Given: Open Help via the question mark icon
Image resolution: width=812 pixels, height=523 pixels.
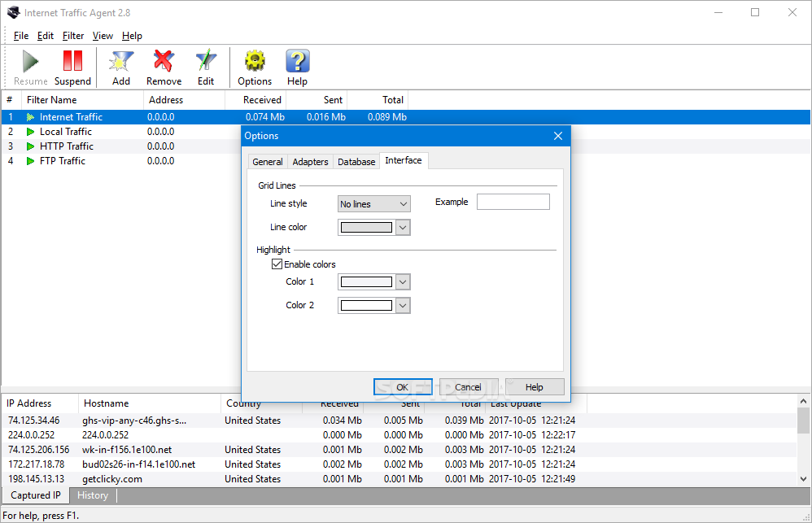Looking at the screenshot, I should click(x=297, y=61).
